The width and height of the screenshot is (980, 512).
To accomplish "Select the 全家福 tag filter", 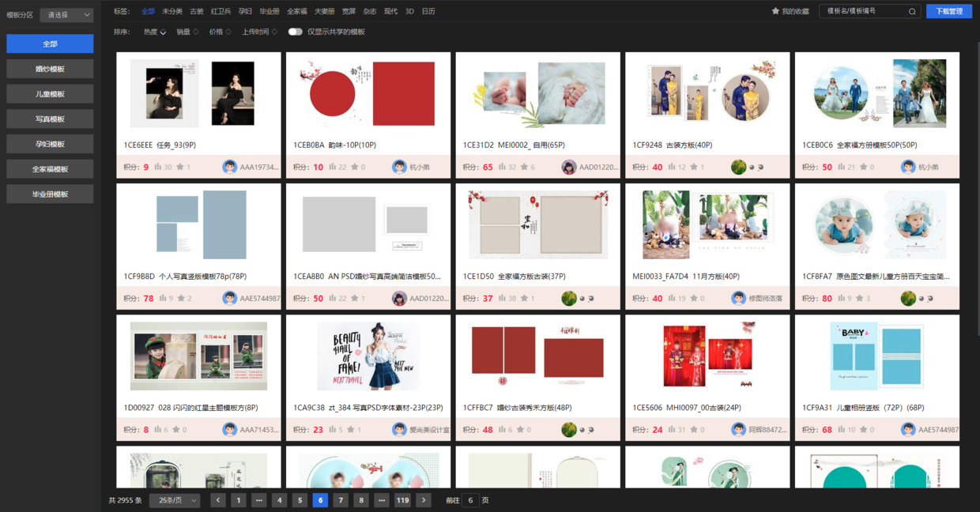I will tap(297, 12).
